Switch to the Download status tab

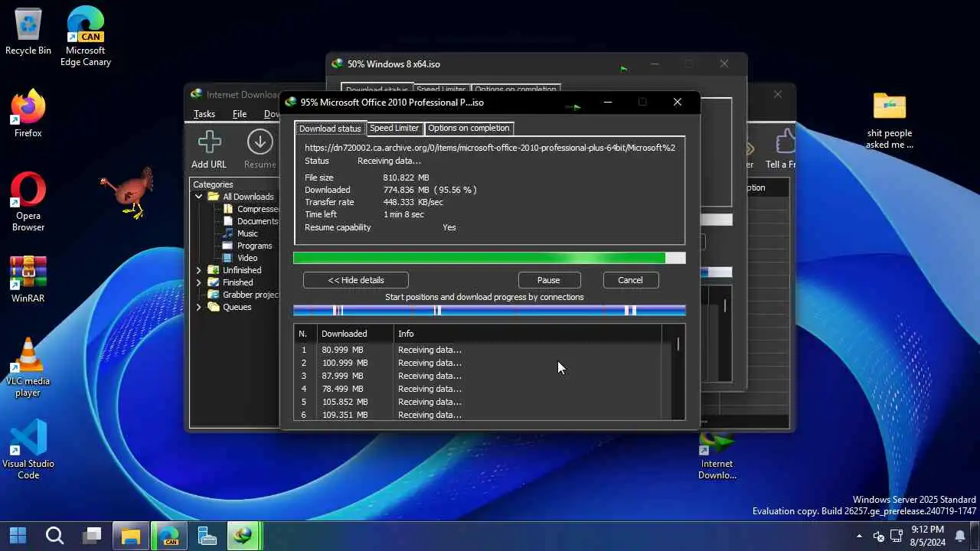coord(330,129)
